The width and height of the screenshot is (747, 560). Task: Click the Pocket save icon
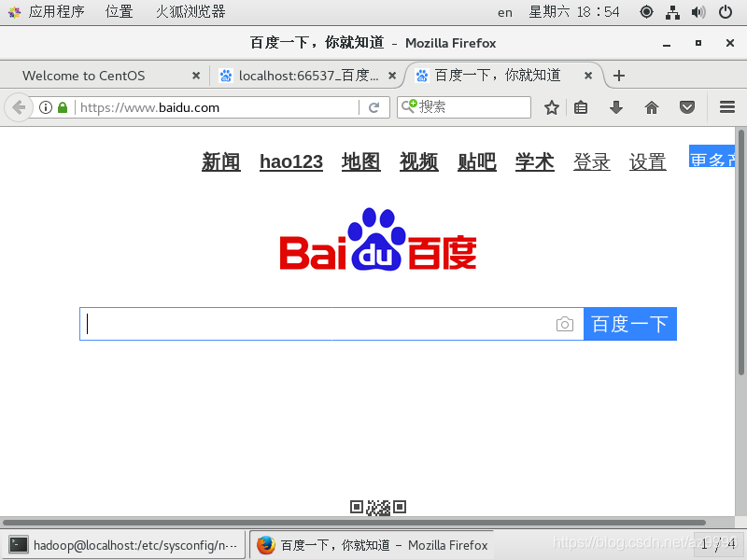(x=687, y=107)
